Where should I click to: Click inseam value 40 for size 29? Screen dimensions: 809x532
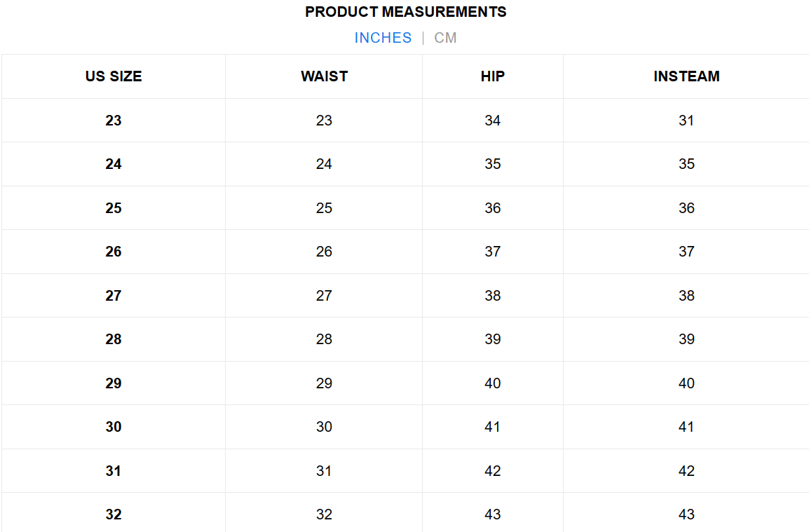pyautogui.click(x=686, y=383)
